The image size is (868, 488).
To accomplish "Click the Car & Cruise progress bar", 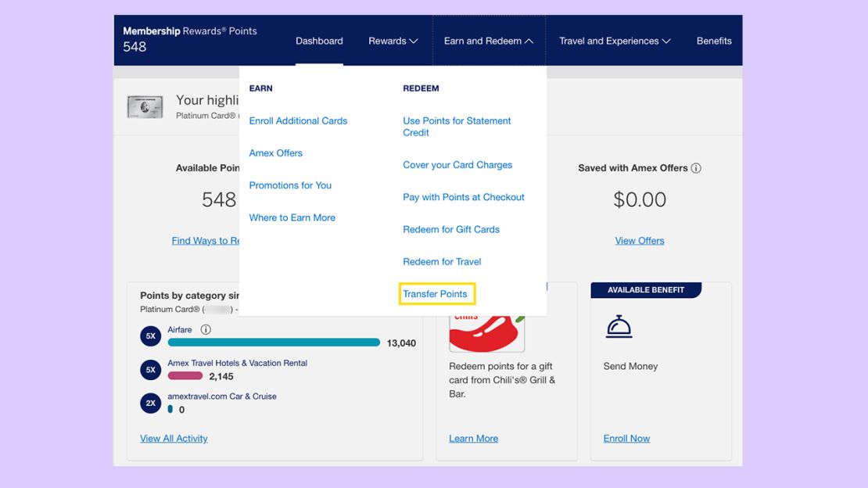I will (170, 409).
